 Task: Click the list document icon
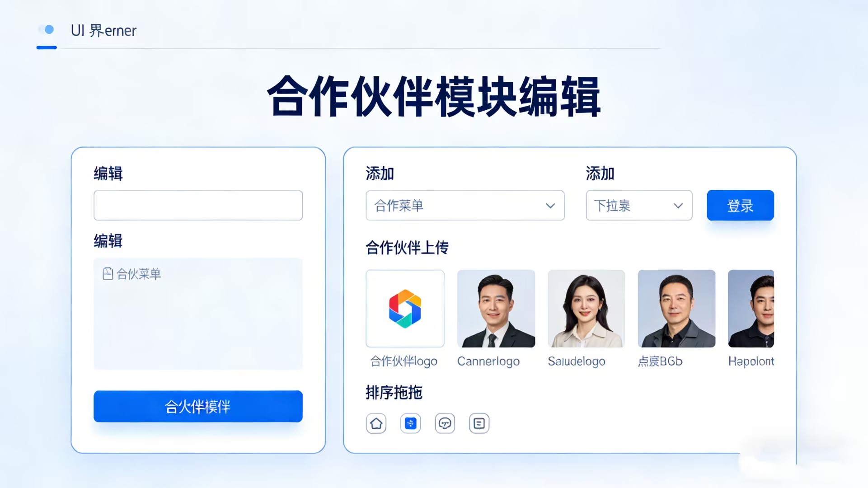(x=479, y=423)
